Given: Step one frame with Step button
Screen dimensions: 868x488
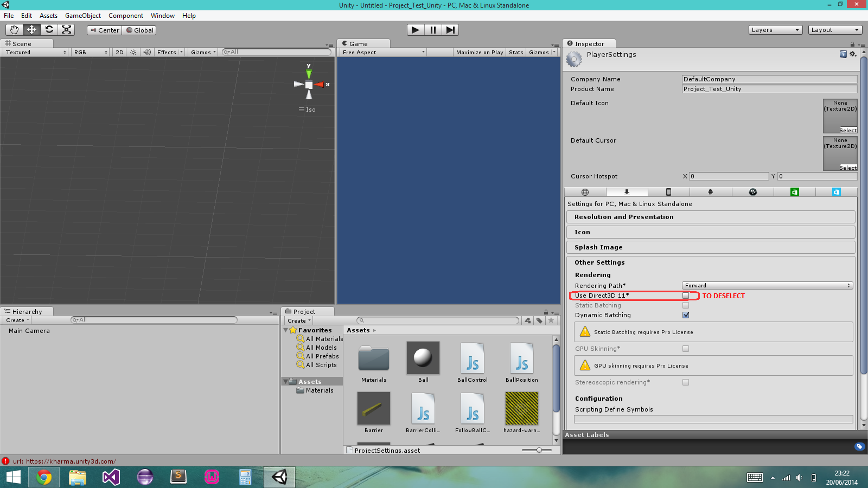Looking at the screenshot, I should pos(450,30).
